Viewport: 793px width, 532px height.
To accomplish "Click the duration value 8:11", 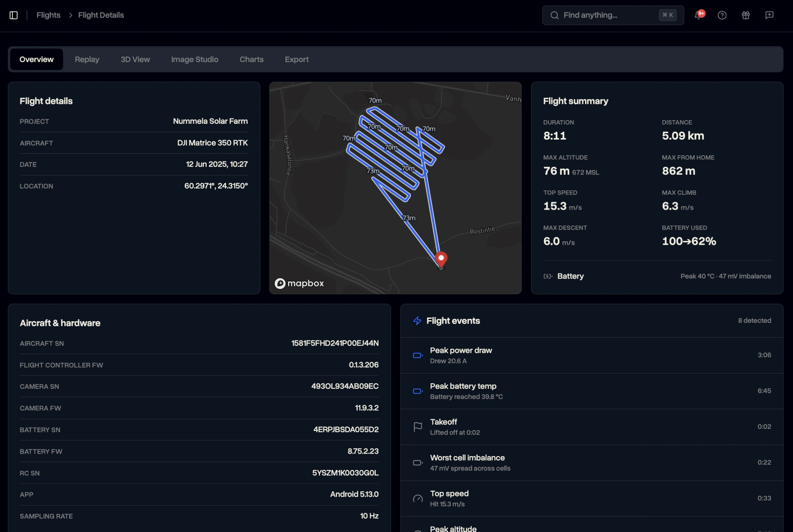I will click(x=555, y=136).
